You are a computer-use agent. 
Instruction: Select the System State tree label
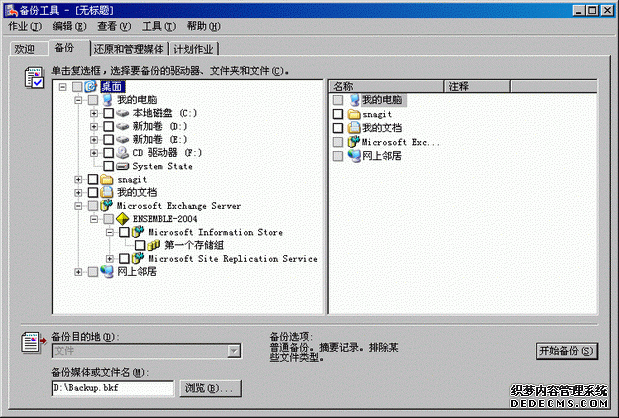163,166
